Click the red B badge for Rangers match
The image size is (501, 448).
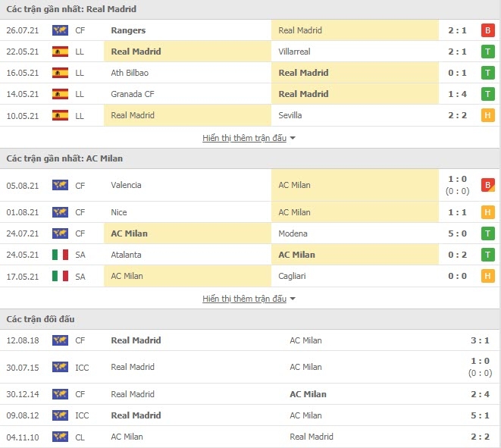487,30
